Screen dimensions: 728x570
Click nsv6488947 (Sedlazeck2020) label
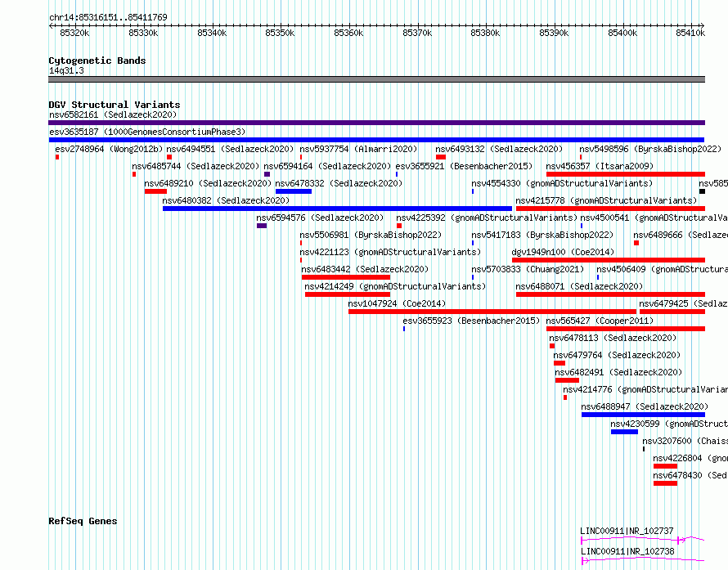(x=645, y=406)
